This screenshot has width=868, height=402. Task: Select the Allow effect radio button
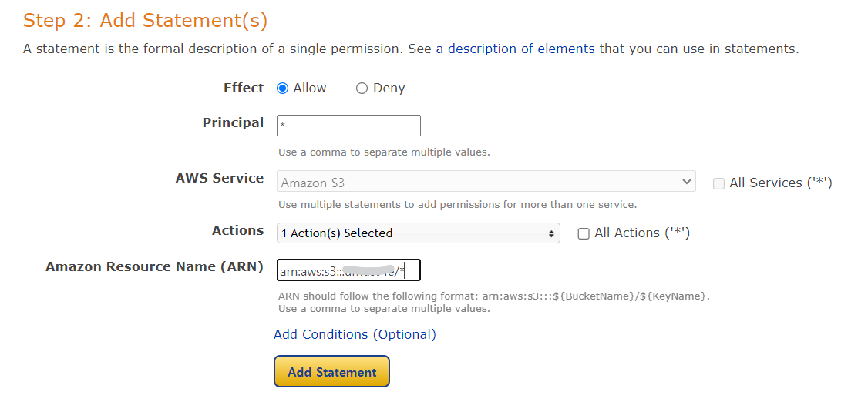pos(282,89)
